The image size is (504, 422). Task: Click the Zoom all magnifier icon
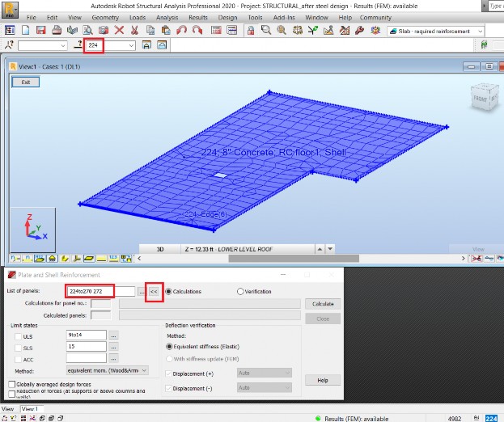tap(282, 31)
